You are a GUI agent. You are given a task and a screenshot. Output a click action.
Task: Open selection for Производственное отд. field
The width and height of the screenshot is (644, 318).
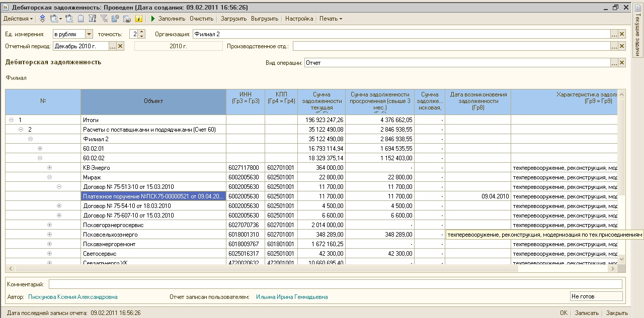(x=614, y=46)
